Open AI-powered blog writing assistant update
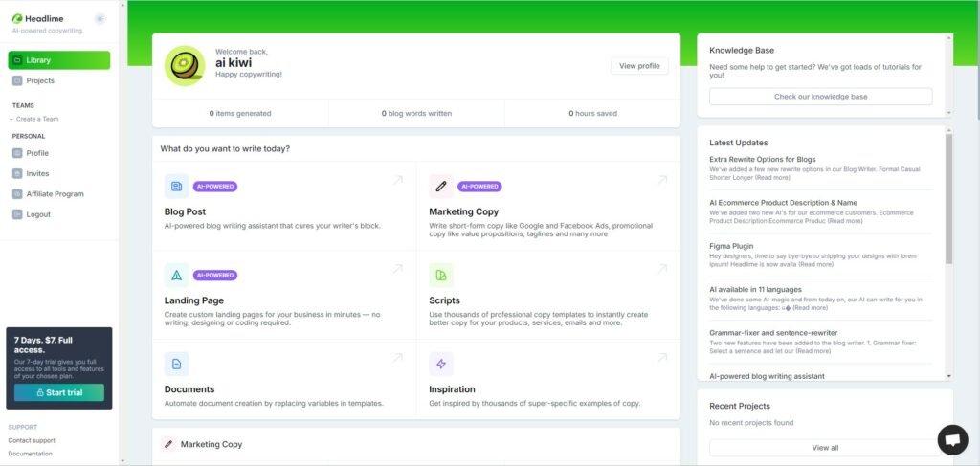This screenshot has height=466, width=980. tap(767, 376)
